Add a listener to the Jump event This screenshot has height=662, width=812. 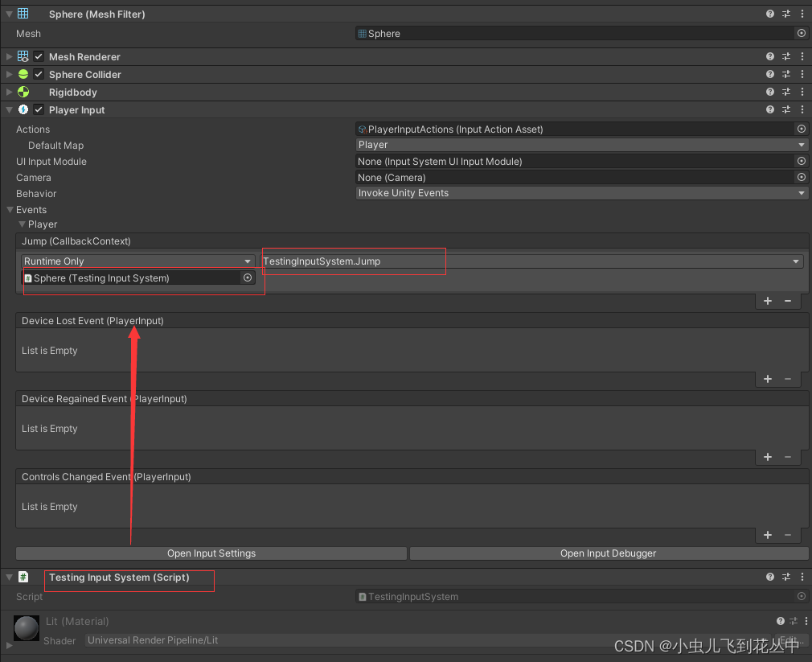coord(768,301)
